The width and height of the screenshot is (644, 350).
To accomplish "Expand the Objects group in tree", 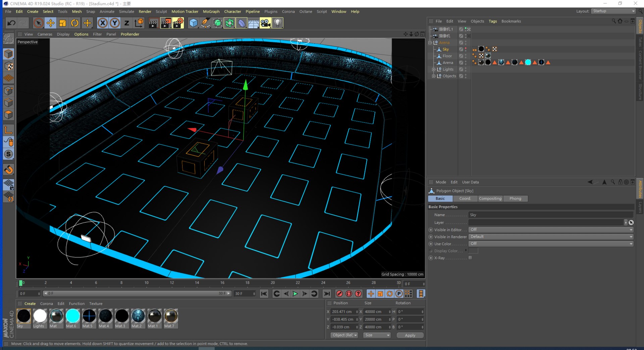I will pos(433,76).
